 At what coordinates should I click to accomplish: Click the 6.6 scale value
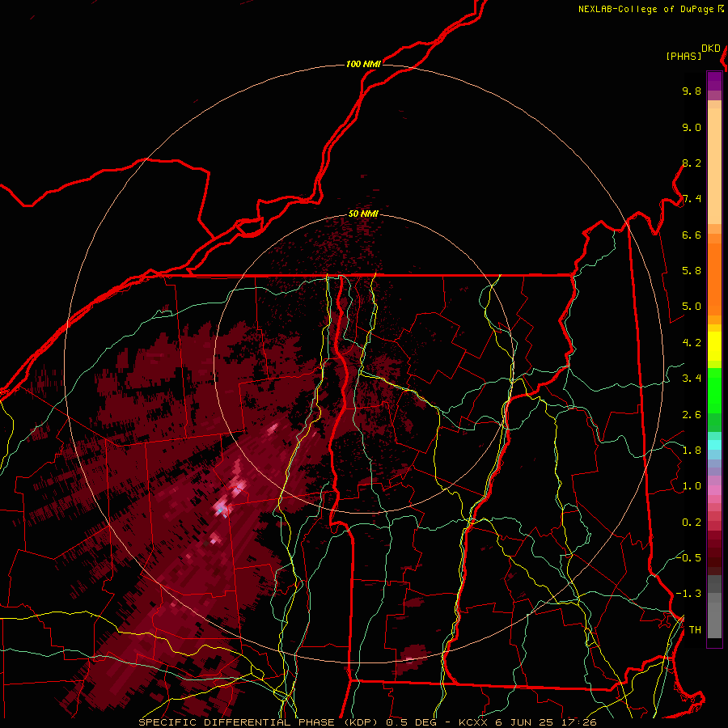pyautogui.click(x=692, y=235)
